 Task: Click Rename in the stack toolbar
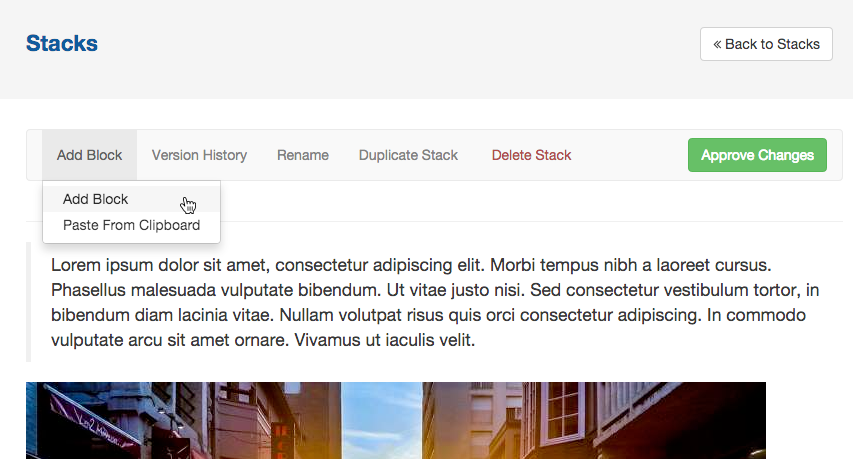tap(302, 155)
